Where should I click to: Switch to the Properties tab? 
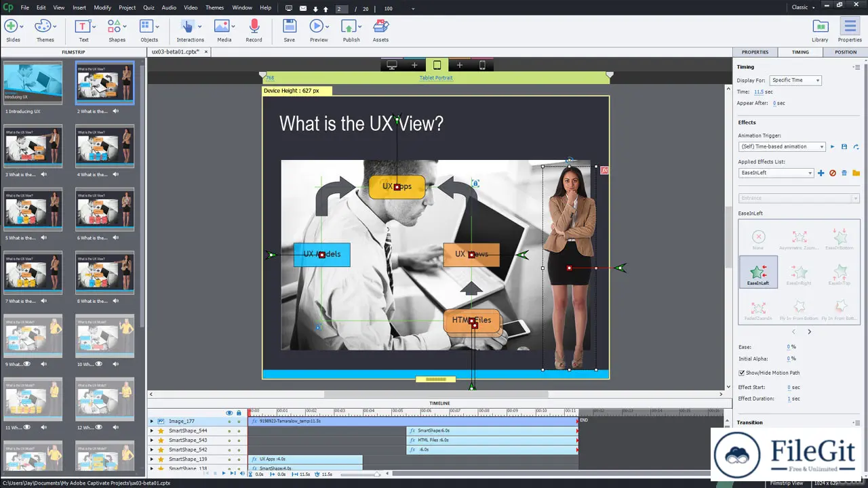click(x=755, y=52)
